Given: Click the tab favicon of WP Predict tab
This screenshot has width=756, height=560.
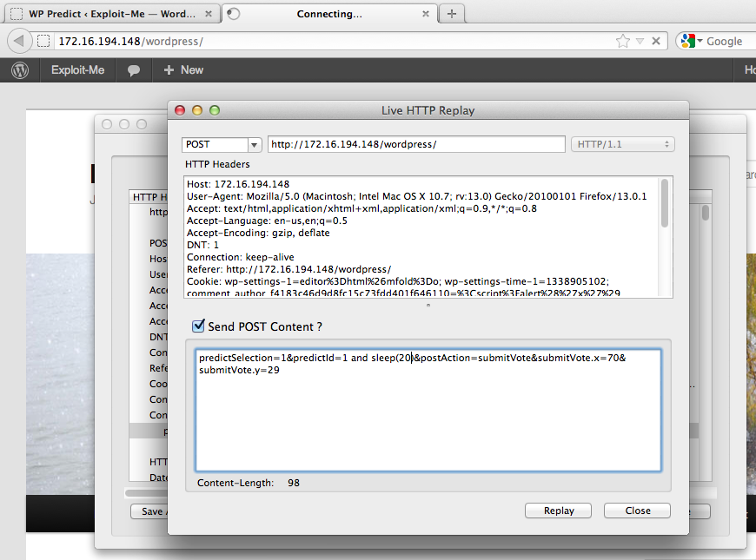Looking at the screenshot, I should click(x=17, y=14).
